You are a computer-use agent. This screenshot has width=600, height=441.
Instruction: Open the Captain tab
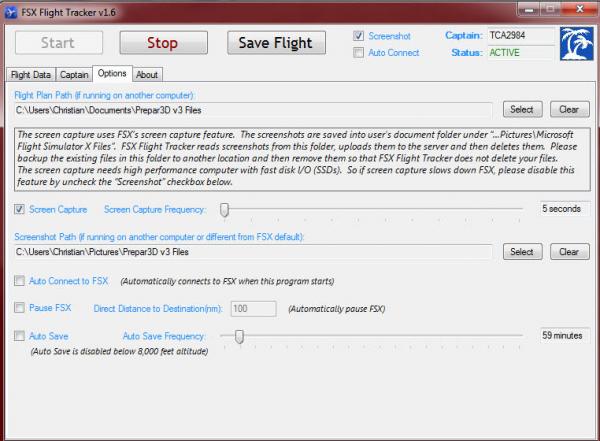[x=74, y=75]
